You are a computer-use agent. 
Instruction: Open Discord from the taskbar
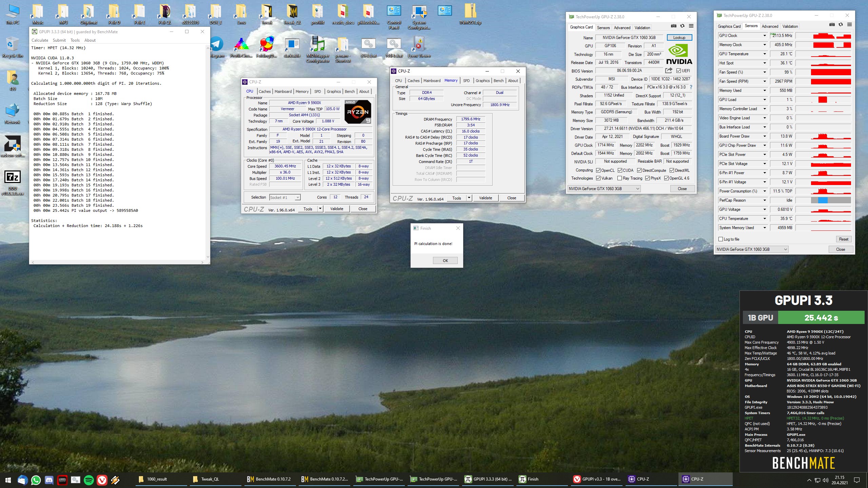click(49, 480)
